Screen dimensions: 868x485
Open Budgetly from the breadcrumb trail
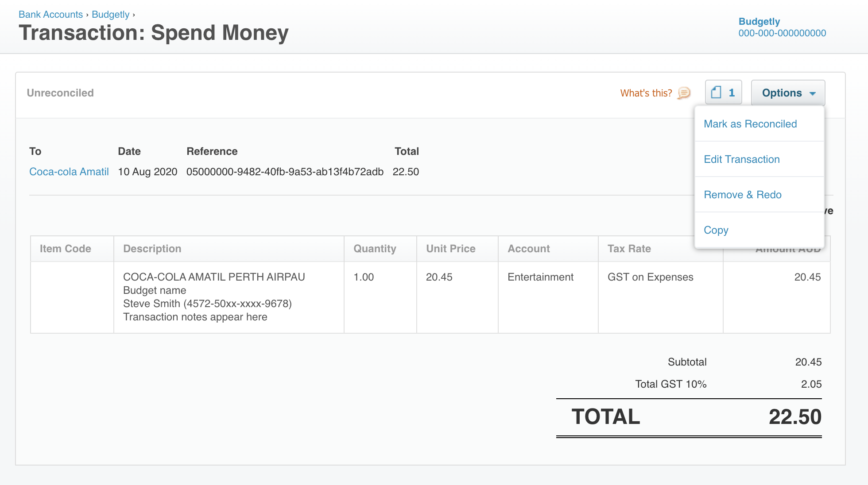click(111, 14)
